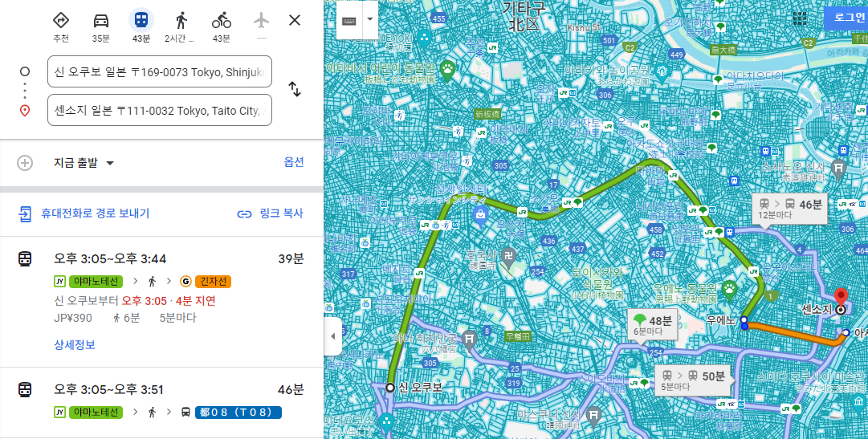The image size is (868, 439).
Task: Select the 48분 alternate route callout
Action: [x=652, y=325]
